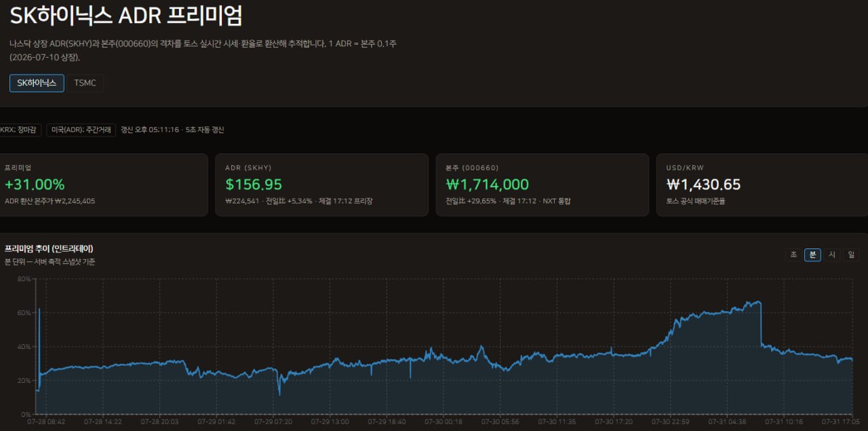Click the ₩1,714,000 share price

pyautogui.click(x=487, y=185)
